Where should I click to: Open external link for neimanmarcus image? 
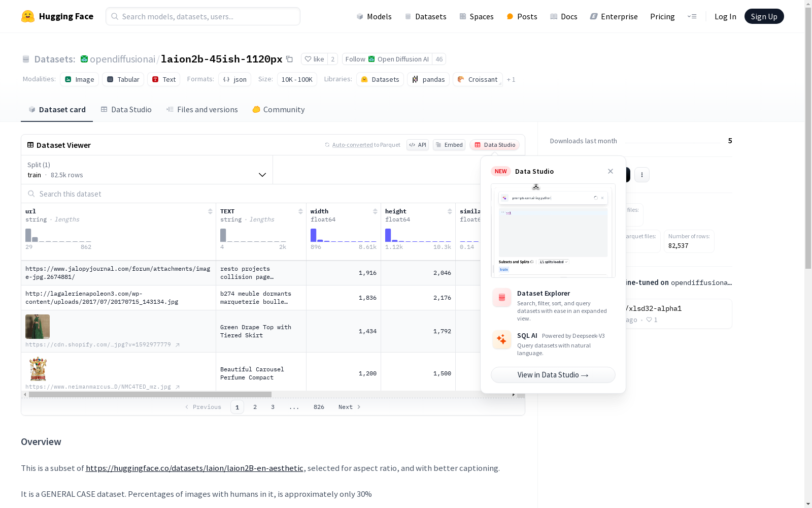178,387
